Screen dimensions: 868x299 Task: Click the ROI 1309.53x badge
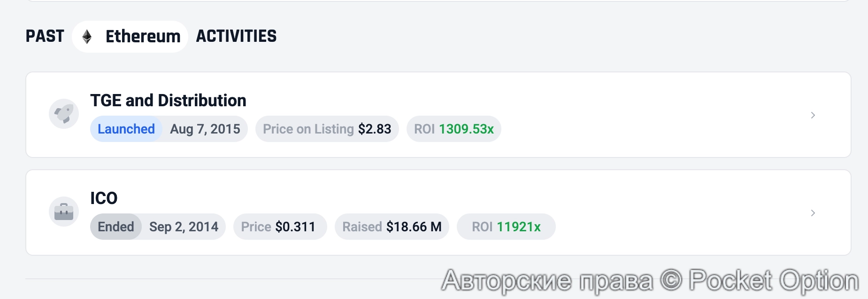pyautogui.click(x=453, y=128)
